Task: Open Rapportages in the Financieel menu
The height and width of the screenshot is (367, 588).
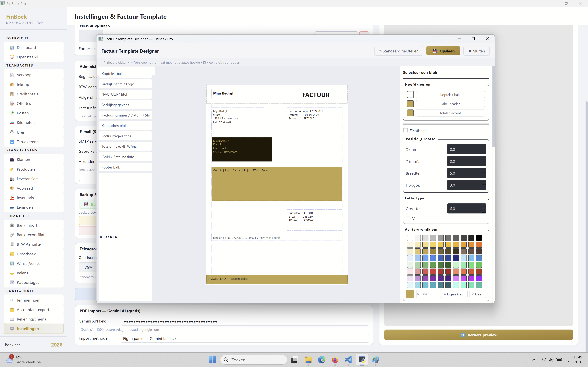Action: click(x=12, y=282)
